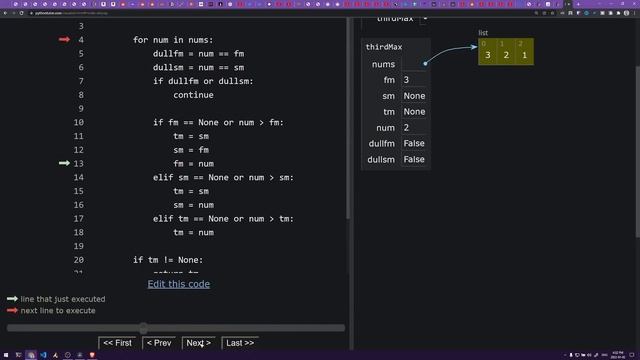Click list element 1 with value 2
Screen dimensions: 640x360
pyautogui.click(x=506, y=52)
